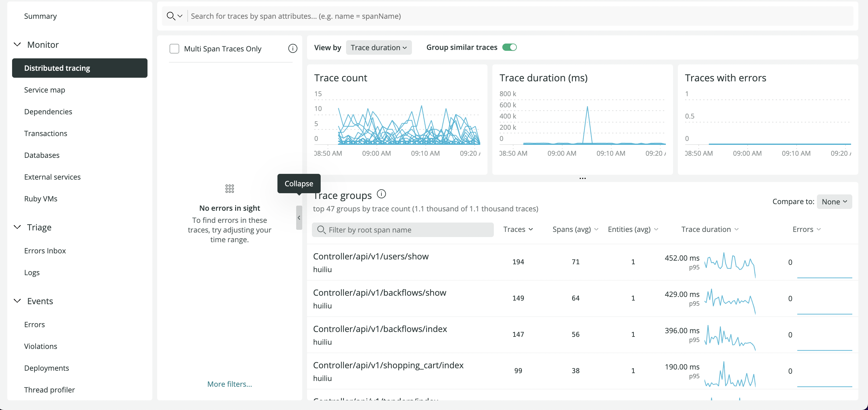Click Filter by root span name field

point(403,229)
